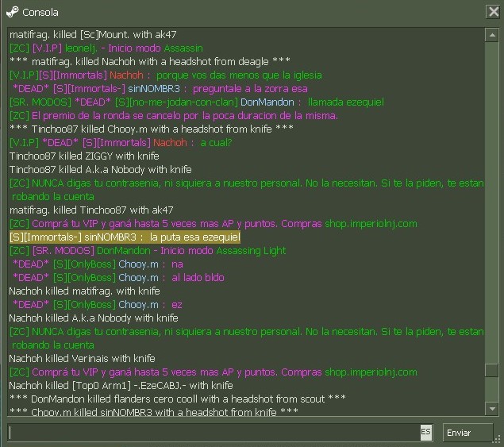The height and width of the screenshot is (447, 504).
Task: Click Chooy.m's 'al lado bldo' message
Action: [x=198, y=278]
